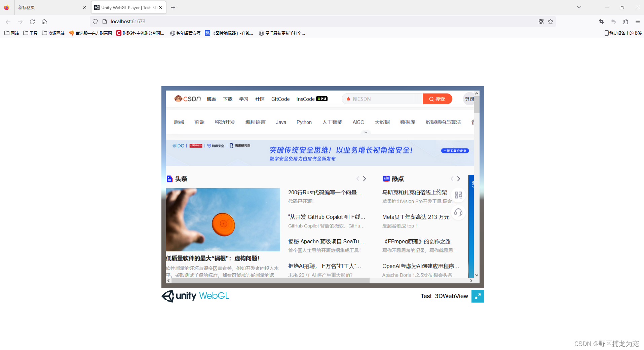Select the AIGC category
The width and height of the screenshot is (644, 350).
(358, 122)
